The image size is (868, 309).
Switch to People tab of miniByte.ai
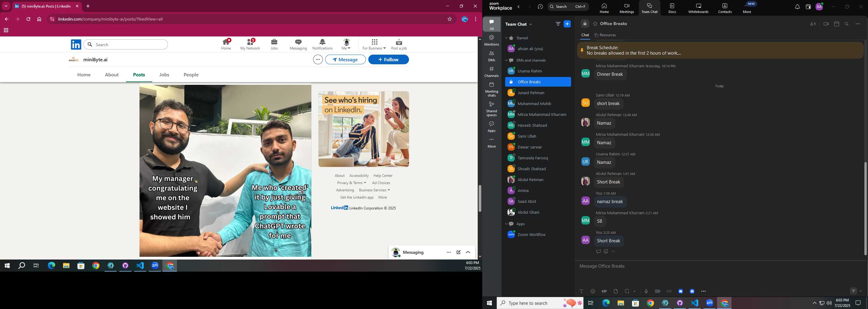pos(191,75)
